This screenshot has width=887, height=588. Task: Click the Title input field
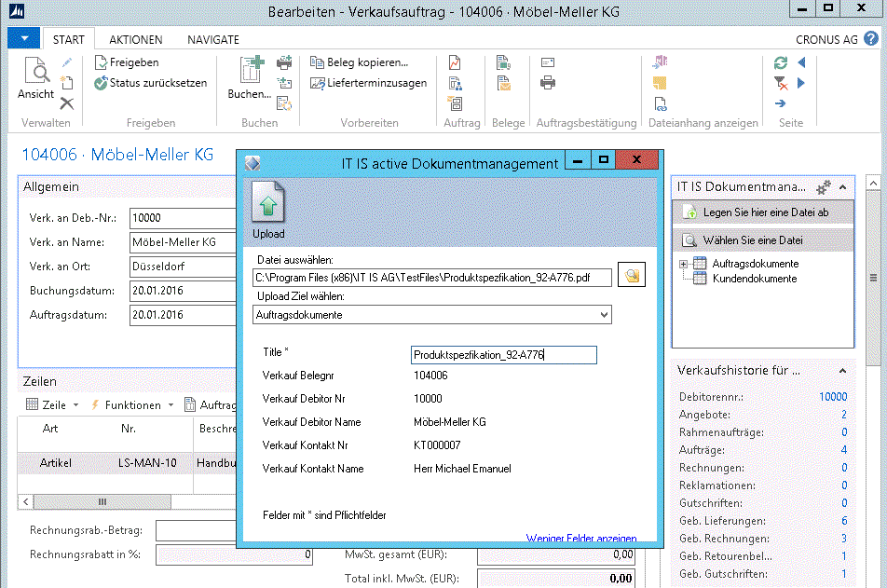[503, 355]
